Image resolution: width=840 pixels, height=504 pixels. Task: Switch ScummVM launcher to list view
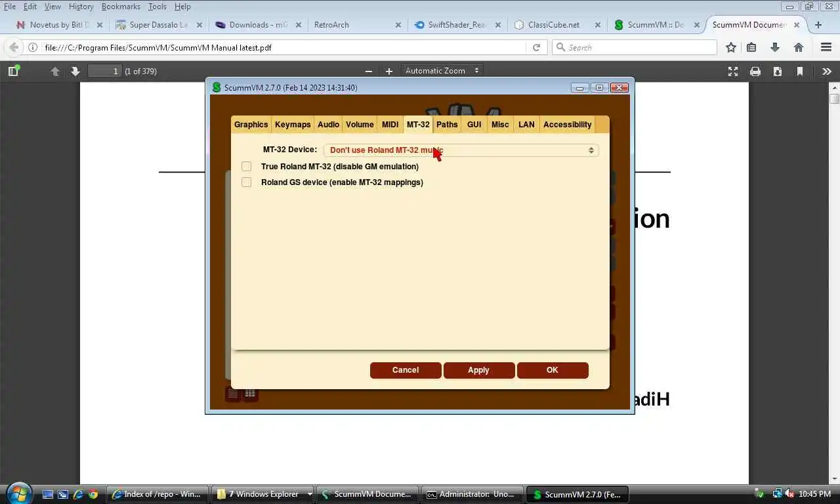click(233, 394)
